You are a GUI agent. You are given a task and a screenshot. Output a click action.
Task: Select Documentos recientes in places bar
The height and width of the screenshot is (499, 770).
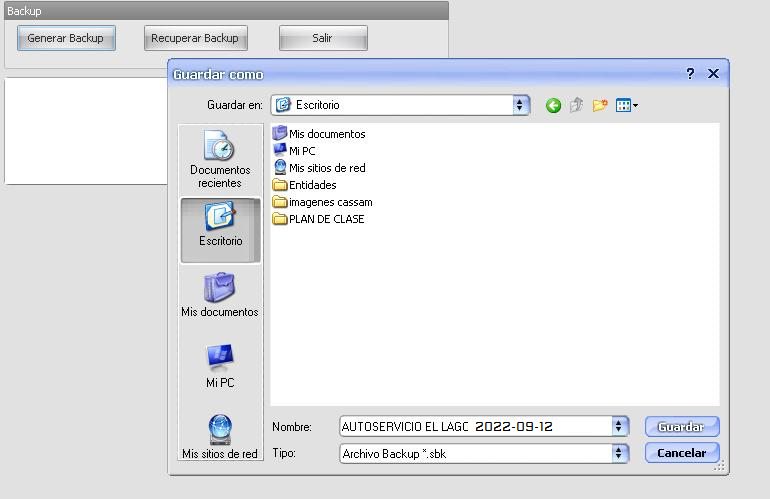point(220,160)
